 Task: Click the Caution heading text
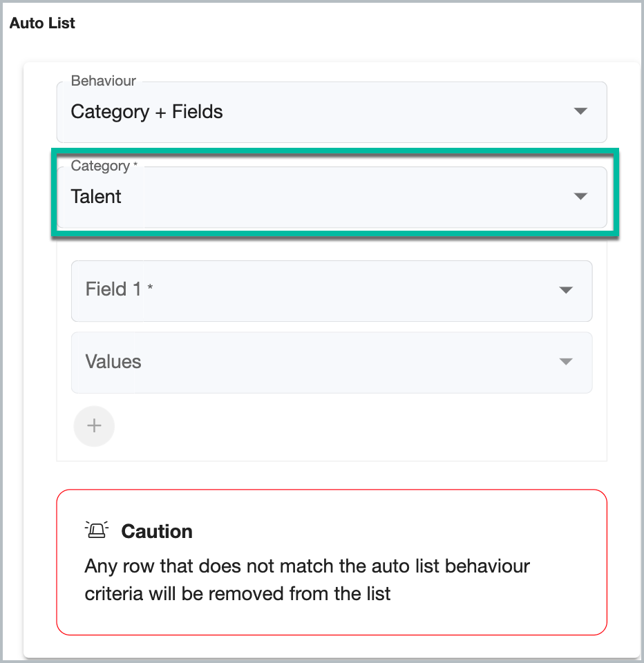pyautogui.click(x=157, y=532)
